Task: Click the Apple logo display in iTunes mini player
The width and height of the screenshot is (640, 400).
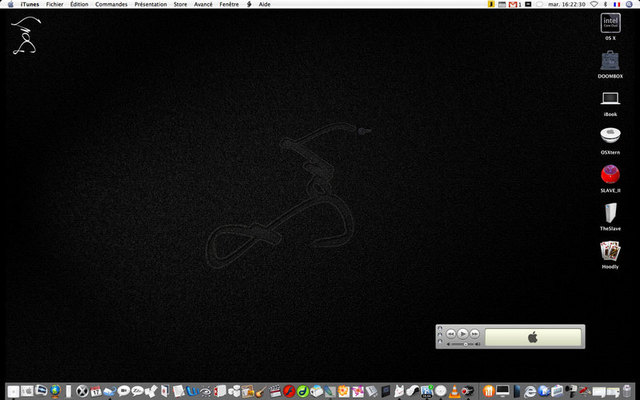Action: 533,337
